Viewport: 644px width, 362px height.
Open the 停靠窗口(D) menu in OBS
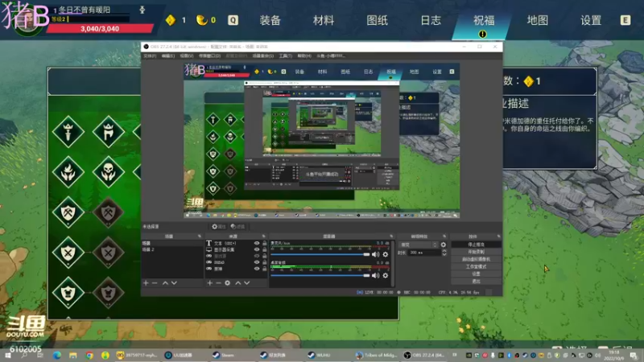(210, 56)
